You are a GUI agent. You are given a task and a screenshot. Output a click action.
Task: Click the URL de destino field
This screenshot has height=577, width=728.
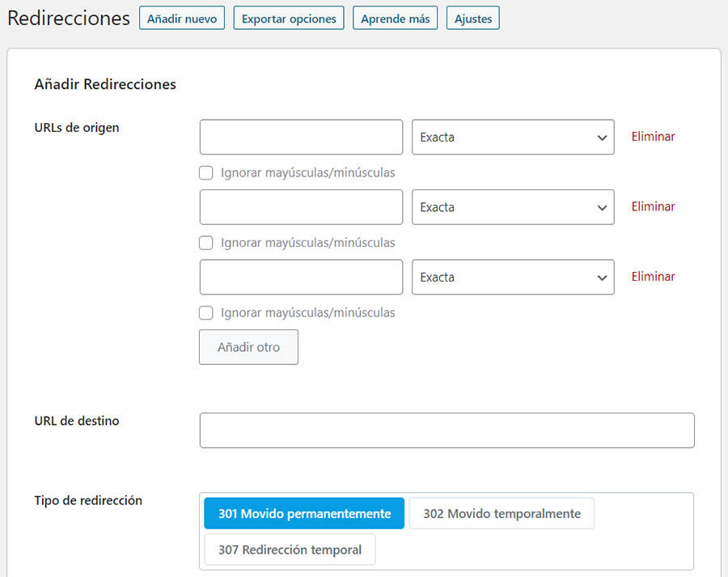[447, 431]
